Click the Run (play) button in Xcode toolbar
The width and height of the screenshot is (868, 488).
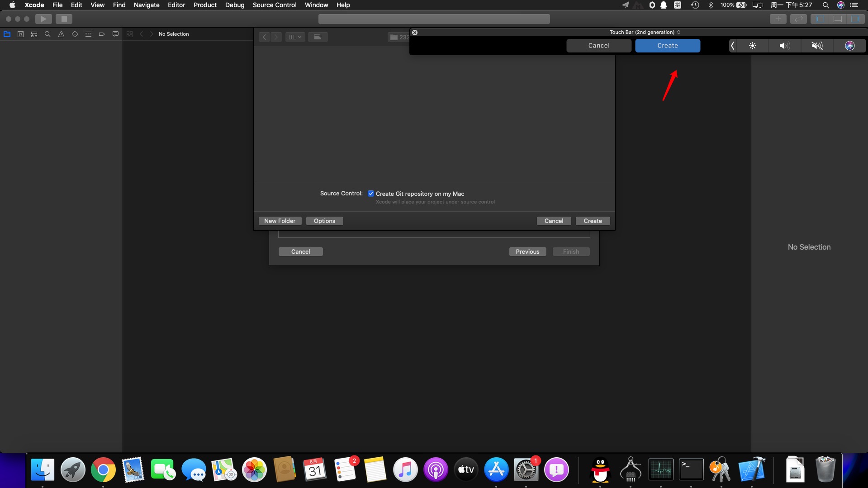[x=43, y=19]
